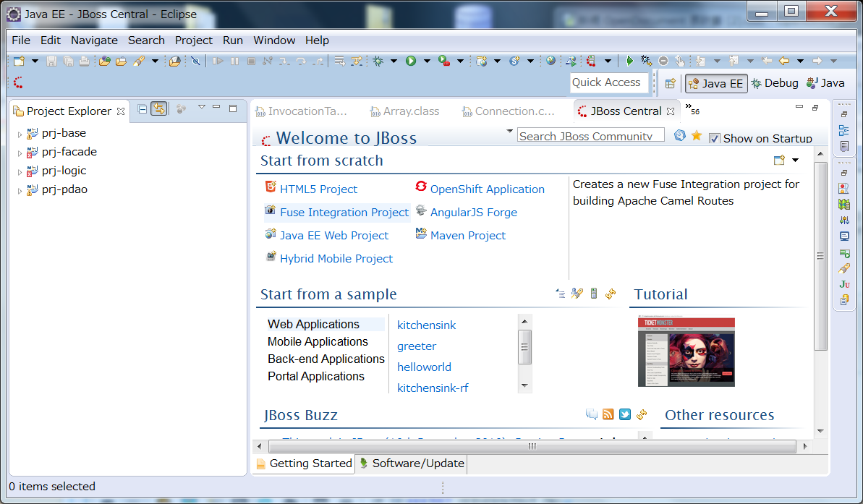Click the Run with External Tools icon
The image size is (863, 504).
[x=444, y=61]
